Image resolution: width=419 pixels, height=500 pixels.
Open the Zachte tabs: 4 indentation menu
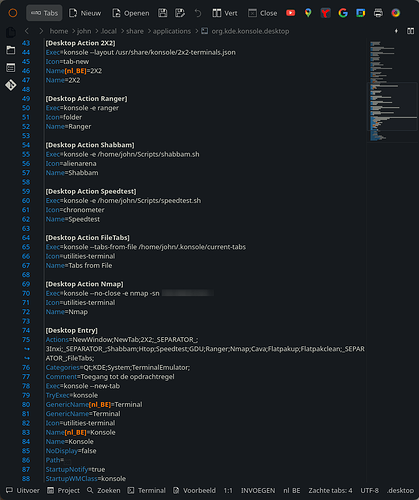tap(330, 490)
